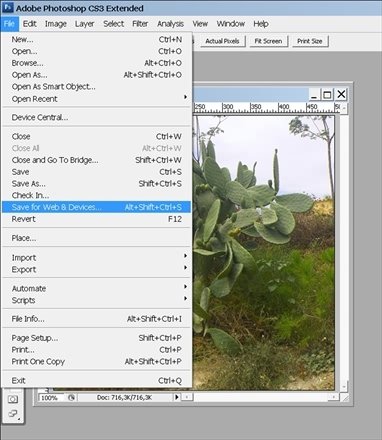
Task: Expand the Scripts submenu
Action: pos(97,300)
